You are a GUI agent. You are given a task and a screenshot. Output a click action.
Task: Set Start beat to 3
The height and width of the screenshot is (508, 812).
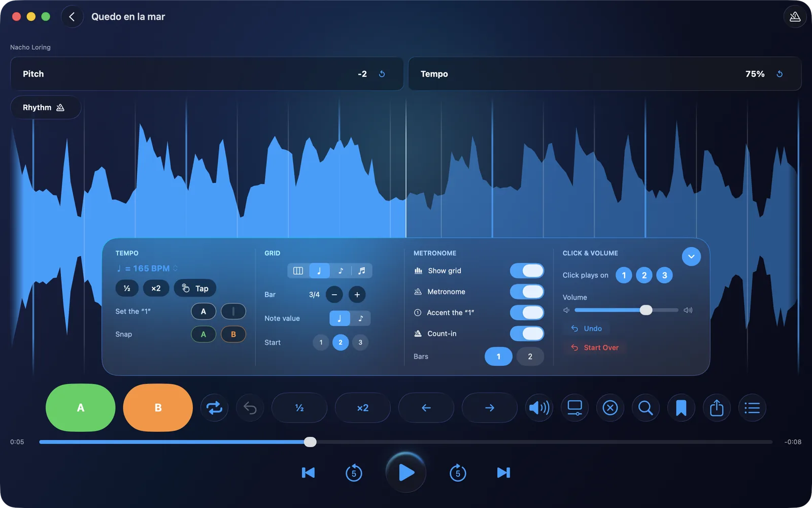click(x=360, y=342)
